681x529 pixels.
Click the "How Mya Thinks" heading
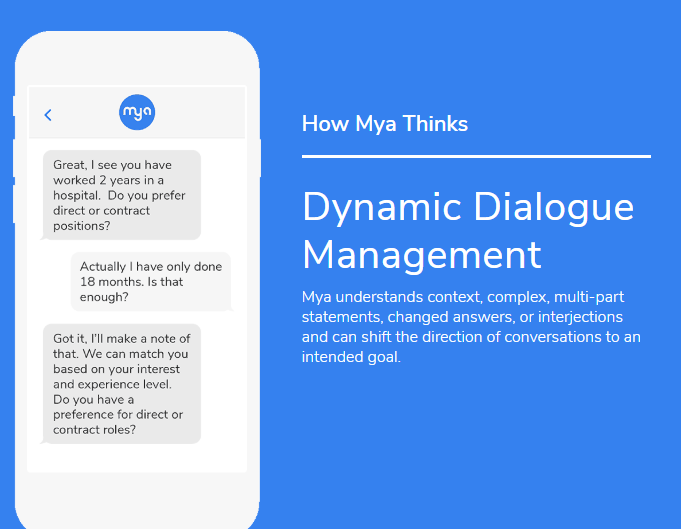[x=384, y=124]
